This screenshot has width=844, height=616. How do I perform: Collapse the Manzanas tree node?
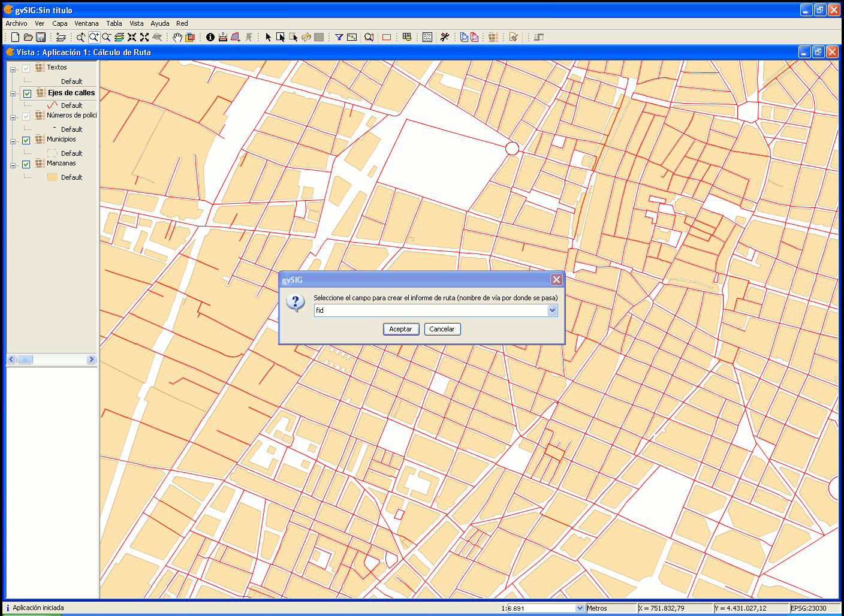(x=13, y=165)
